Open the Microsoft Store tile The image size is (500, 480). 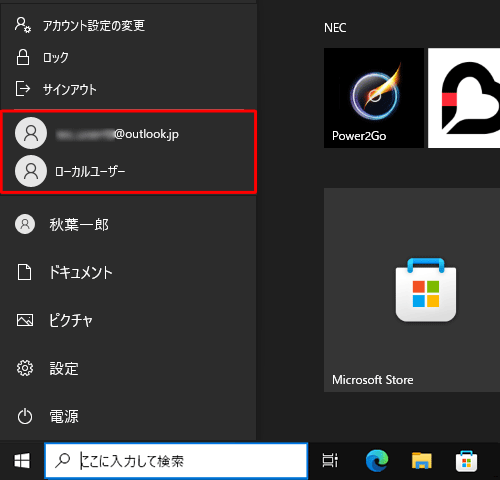(412, 290)
